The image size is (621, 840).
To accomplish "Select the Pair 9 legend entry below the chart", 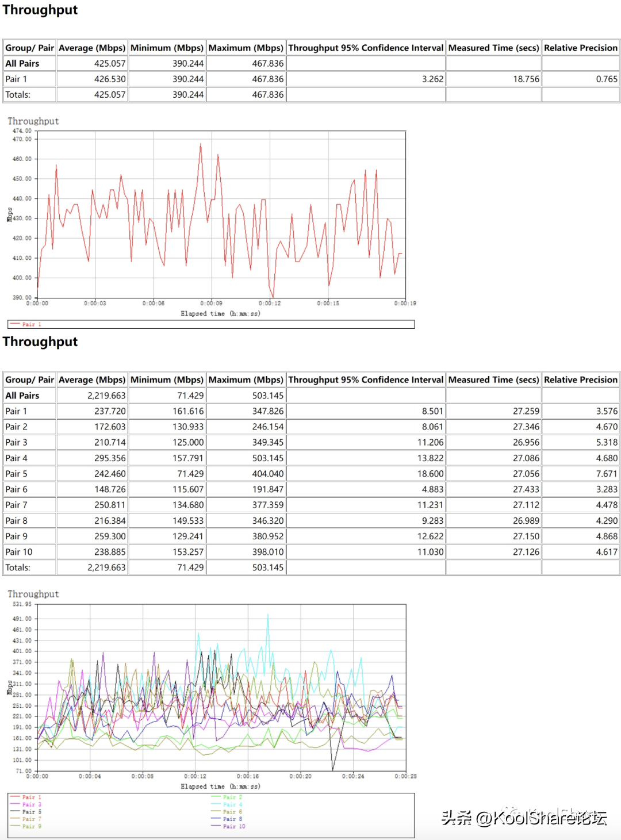I will coord(26,826).
